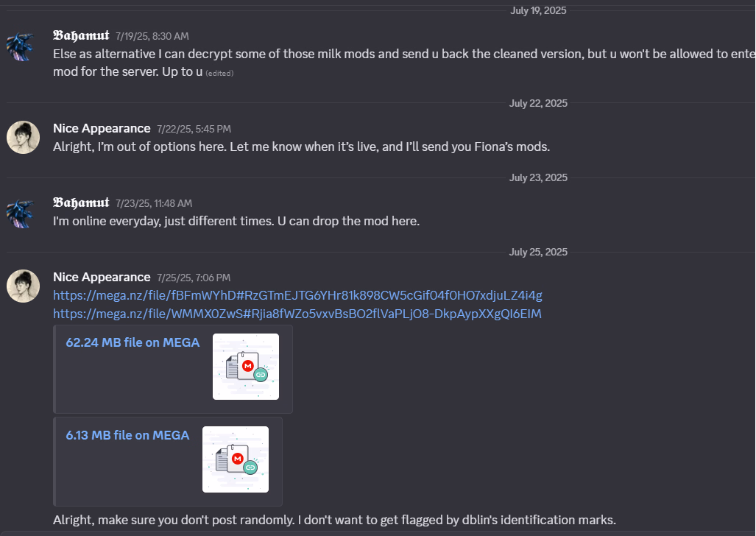756x536 pixels.
Task: Open the second mega.nz link starting with WMMX0ZwS
Action: pos(297,314)
